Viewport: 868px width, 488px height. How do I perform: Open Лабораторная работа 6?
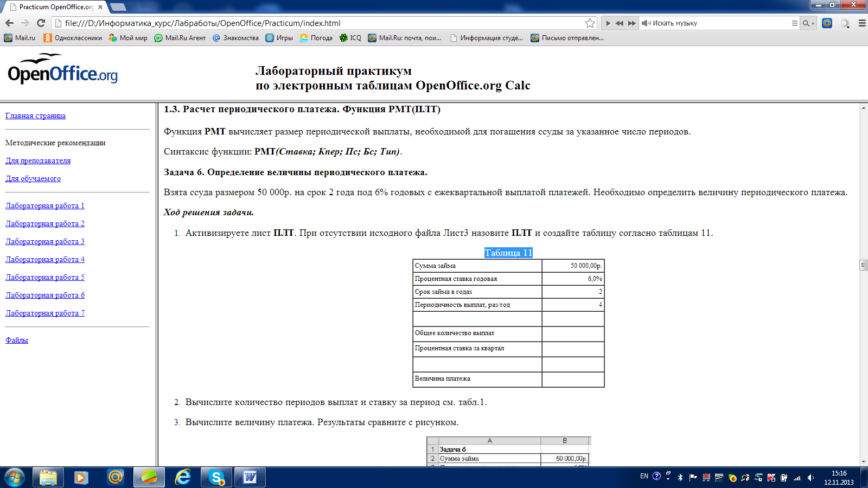[45, 295]
